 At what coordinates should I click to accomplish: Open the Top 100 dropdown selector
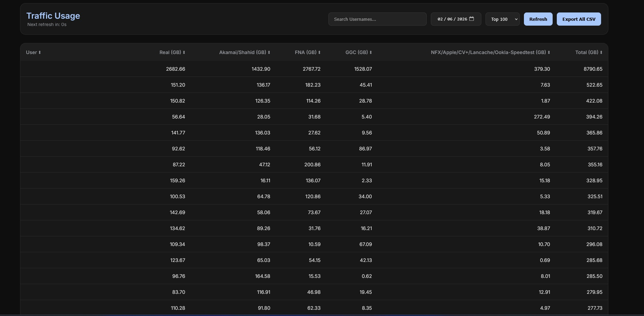(502, 19)
